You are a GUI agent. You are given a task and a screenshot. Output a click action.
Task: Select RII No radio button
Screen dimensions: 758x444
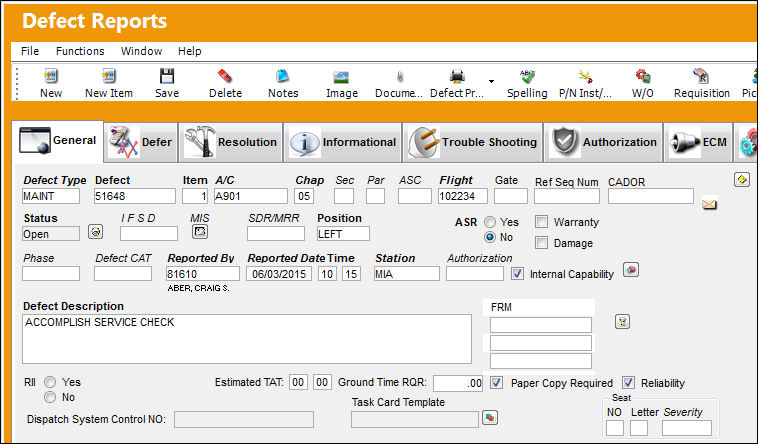[x=50, y=397]
